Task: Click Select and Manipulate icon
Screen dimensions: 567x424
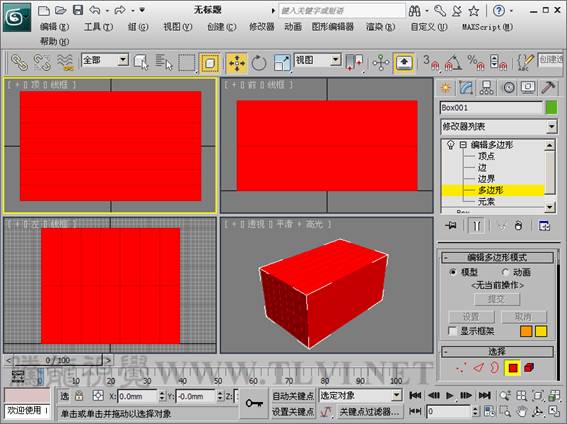Action: [x=381, y=63]
